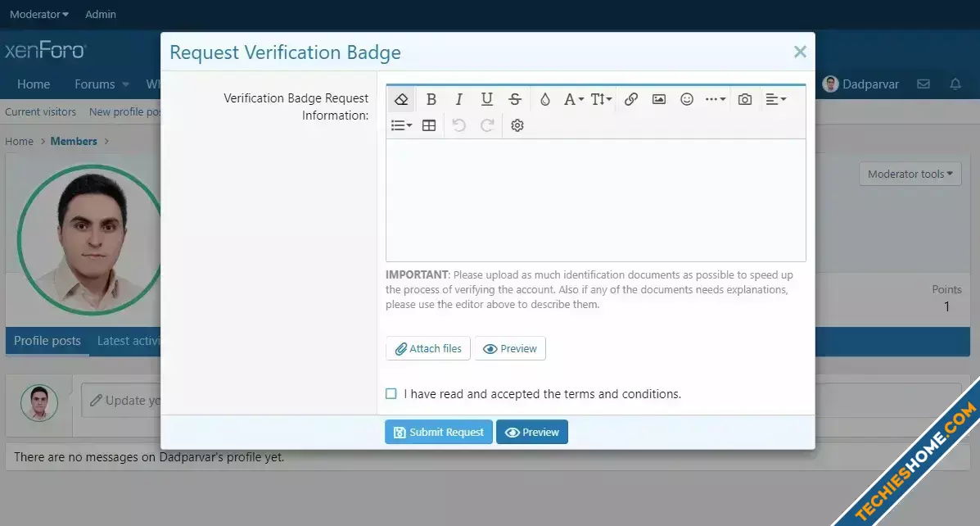Open the smilies emoji picker
This screenshot has height=526, width=980.
click(x=687, y=99)
